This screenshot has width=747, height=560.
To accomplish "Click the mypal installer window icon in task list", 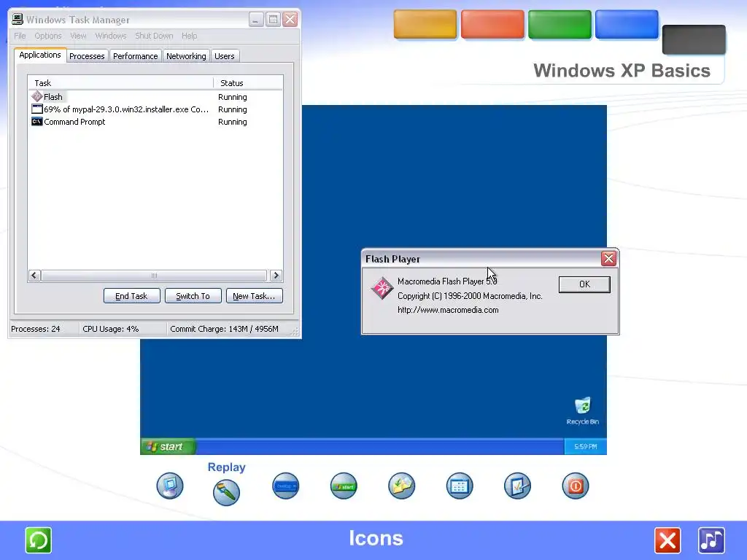I will click(37, 109).
